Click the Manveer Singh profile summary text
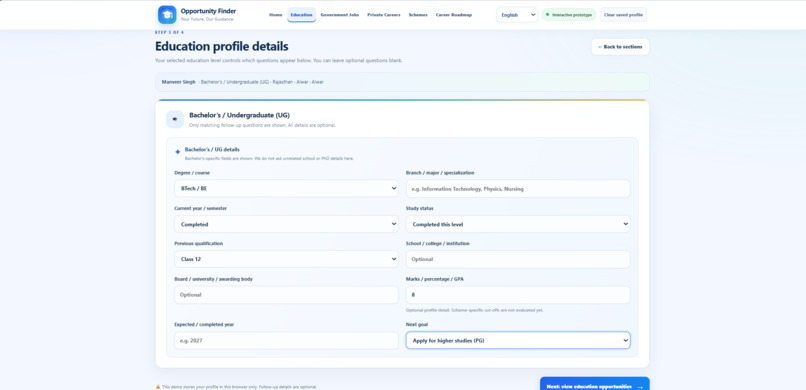 click(243, 82)
